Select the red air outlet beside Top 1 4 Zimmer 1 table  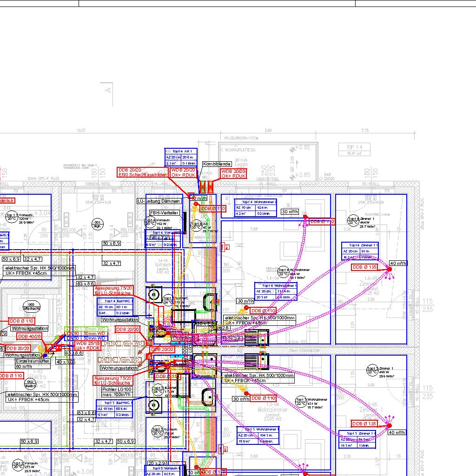(390, 269)
